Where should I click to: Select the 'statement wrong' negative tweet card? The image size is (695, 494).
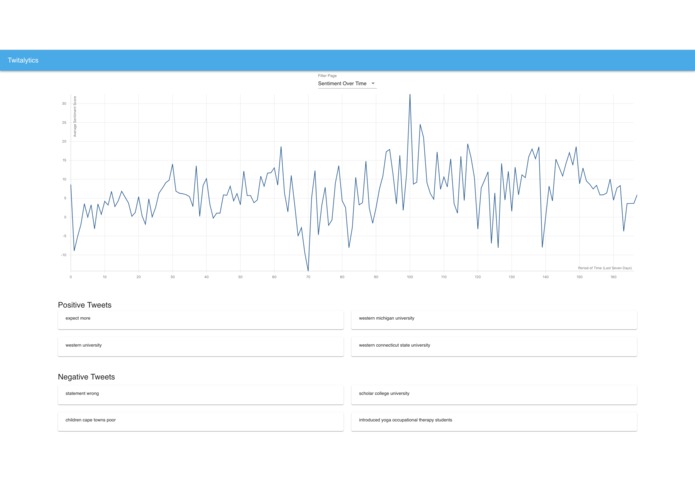[x=200, y=395]
